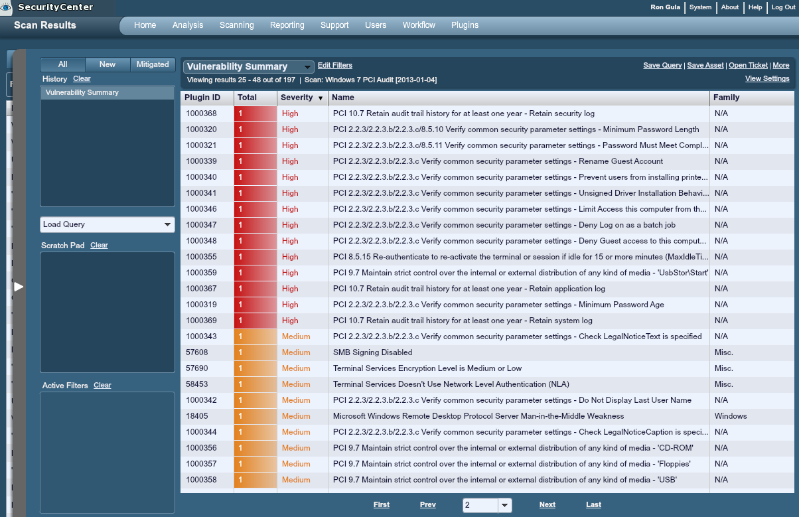Select 'Terminal Services Encryption Level is Medium or Low'
The width and height of the screenshot is (799, 517).
(427, 368)
